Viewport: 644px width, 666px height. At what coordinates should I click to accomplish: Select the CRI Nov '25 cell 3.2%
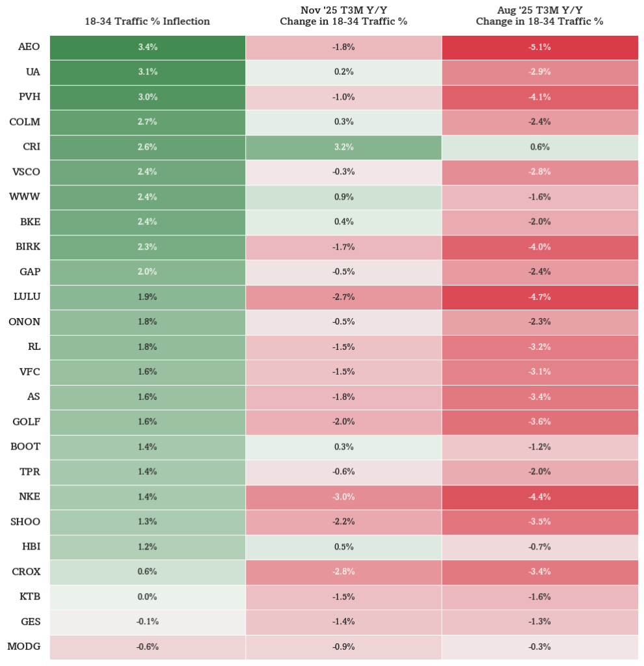pyautogui.click(x=343, y=147)
